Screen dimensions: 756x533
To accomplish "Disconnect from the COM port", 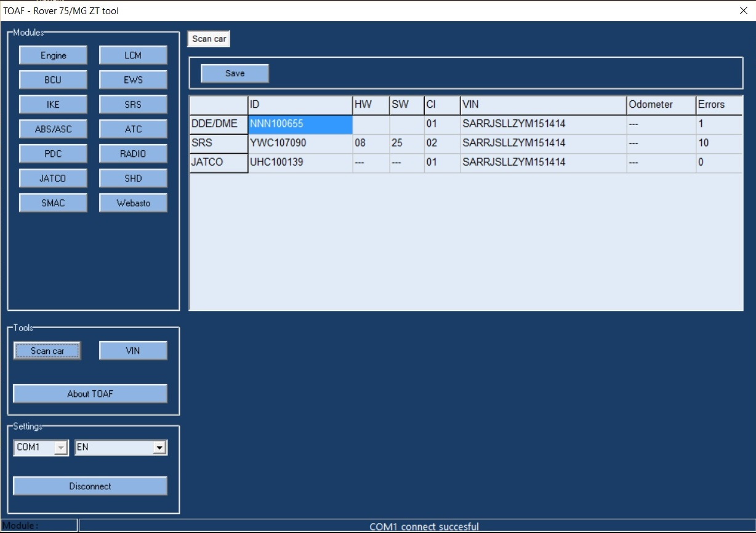I will tap(90, 486).
